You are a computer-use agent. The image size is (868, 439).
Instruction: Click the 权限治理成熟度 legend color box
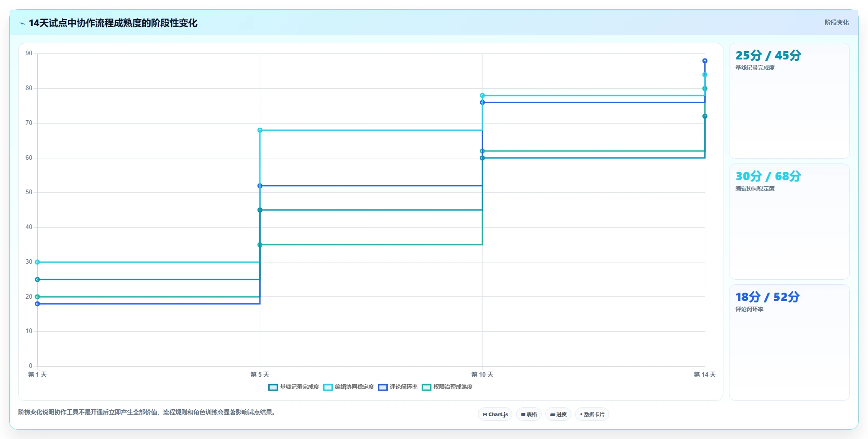click(x=426, y=387)
